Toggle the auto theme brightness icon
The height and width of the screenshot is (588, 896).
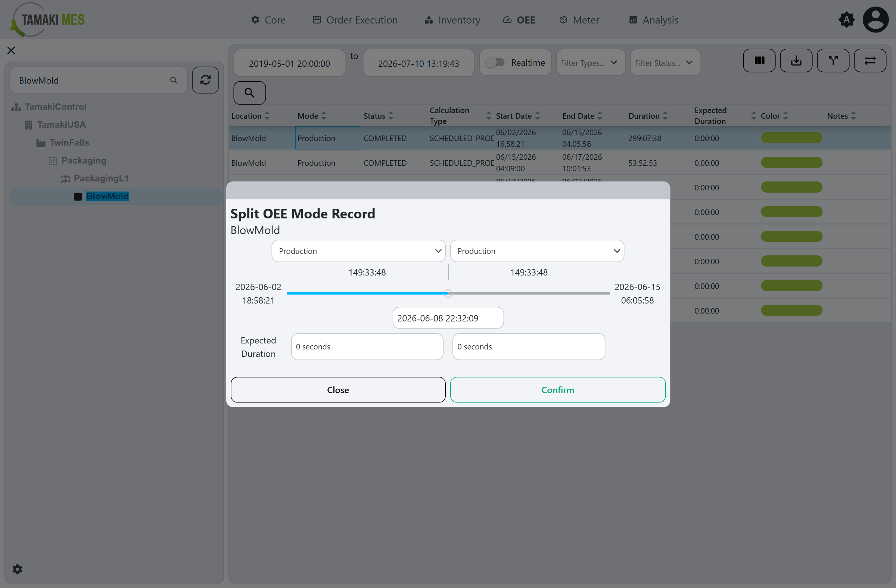point(846,19)
